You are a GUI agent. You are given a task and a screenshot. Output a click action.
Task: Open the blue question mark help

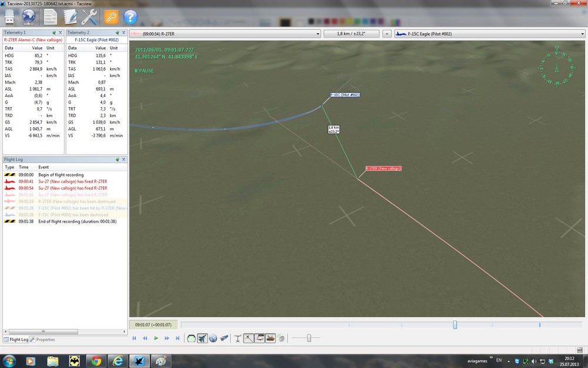(x=130, y=17)
